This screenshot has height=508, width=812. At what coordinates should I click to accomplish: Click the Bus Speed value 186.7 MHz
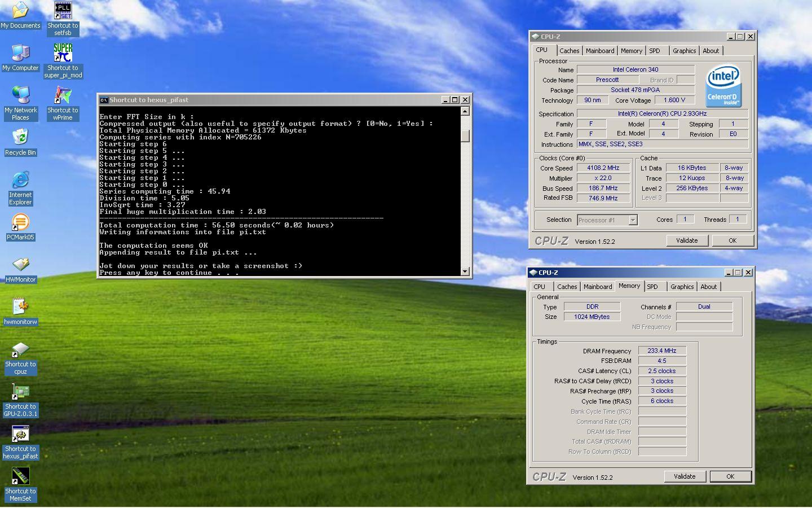[603, 188]
